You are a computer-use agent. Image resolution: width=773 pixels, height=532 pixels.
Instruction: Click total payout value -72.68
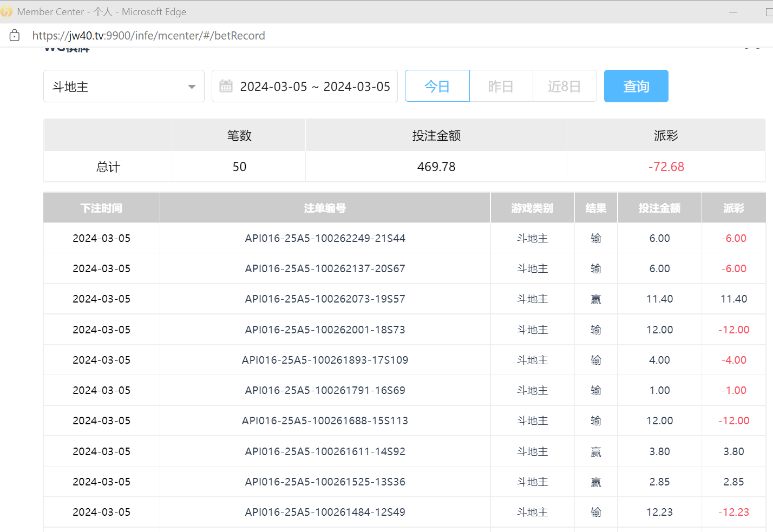pyautogui.click(x=666, y=167)
